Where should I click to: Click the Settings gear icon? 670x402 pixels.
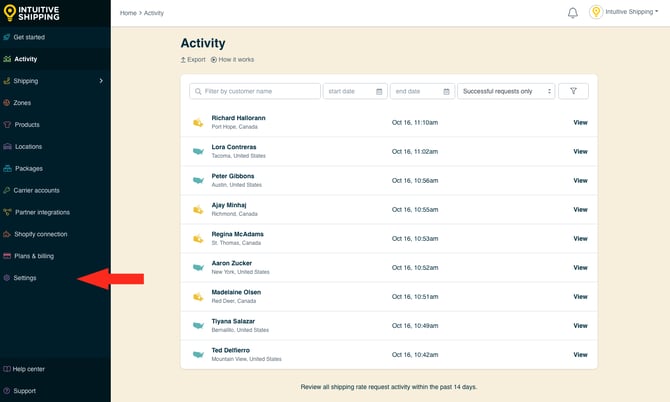click(x=6, y=278)
